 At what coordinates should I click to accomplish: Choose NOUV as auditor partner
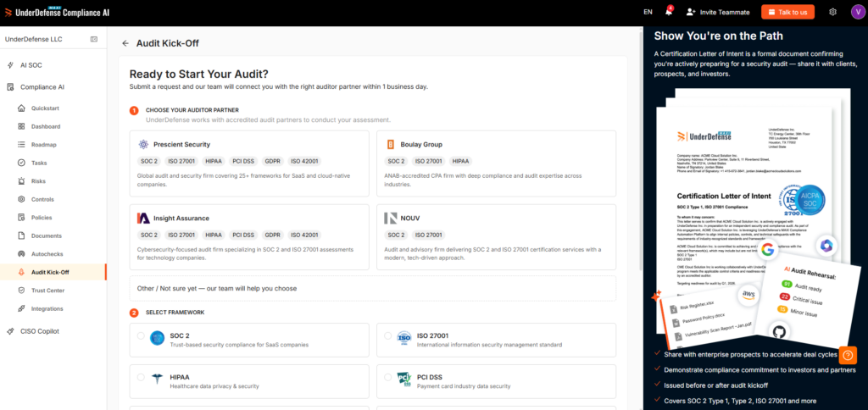coord(496,237)
